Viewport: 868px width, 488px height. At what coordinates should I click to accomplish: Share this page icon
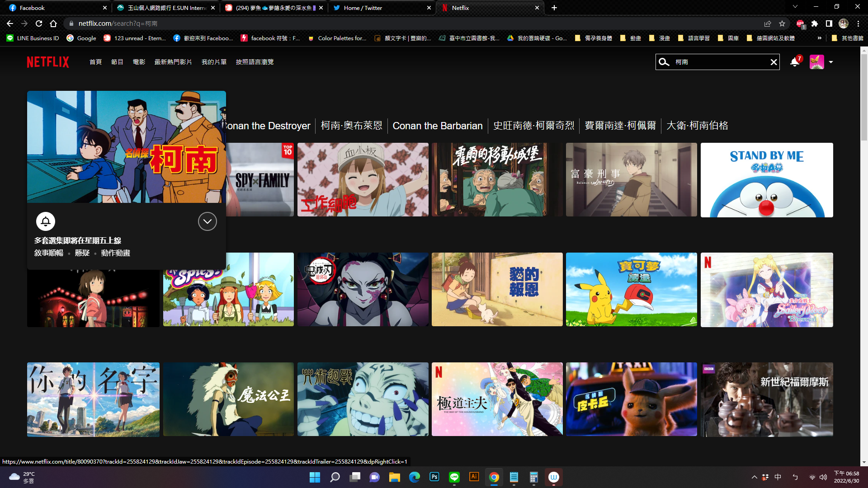pyautogui.click(x=768, y=23)
